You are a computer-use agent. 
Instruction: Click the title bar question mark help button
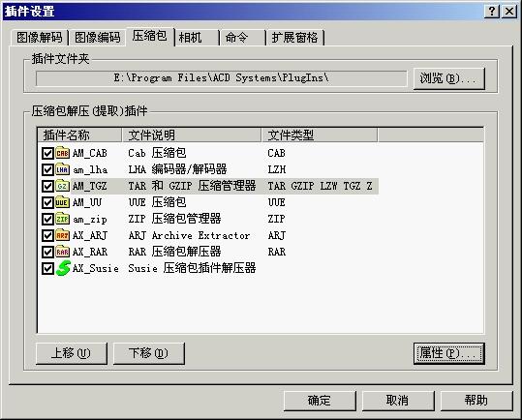pos(492,12)
